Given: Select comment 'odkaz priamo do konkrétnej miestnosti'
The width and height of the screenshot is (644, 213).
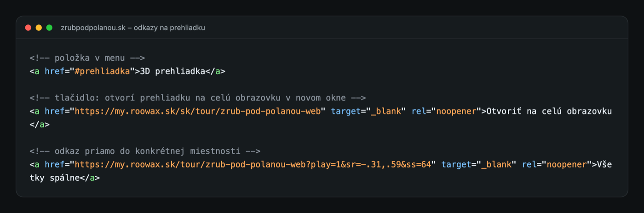Looking at the screenshot, I should pyautogui.click(x=145, y=151).
